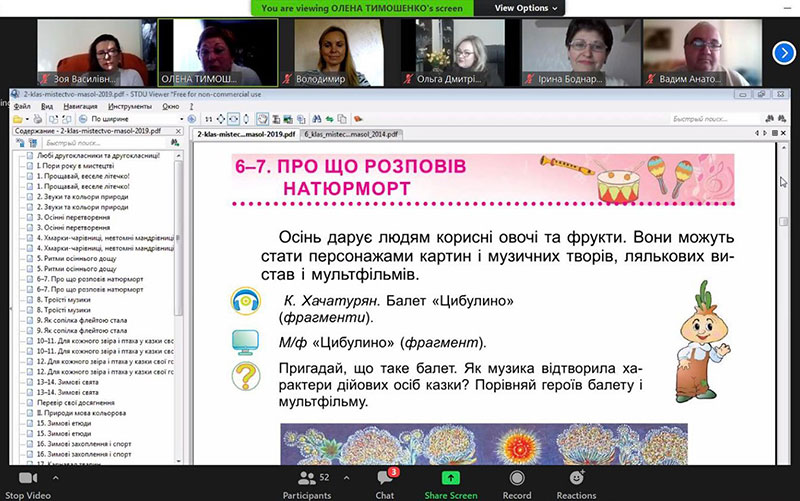Open Zoom Chat

385,485
